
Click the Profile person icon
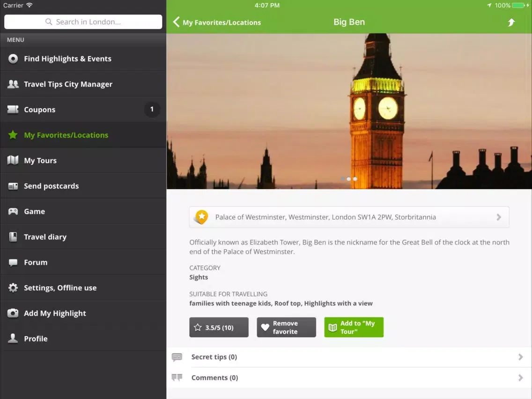pyautogui.click(x=13, y=338)
